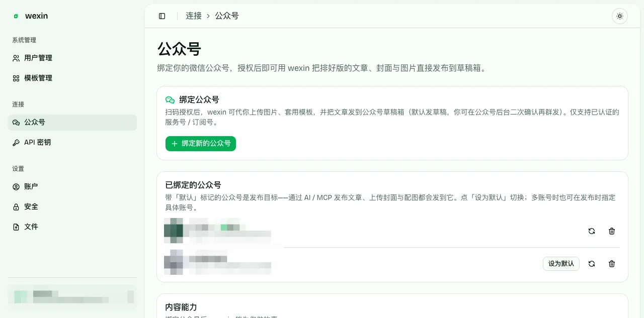Click the WeChat icon beside 绑定公众号

tap(170, 100)
